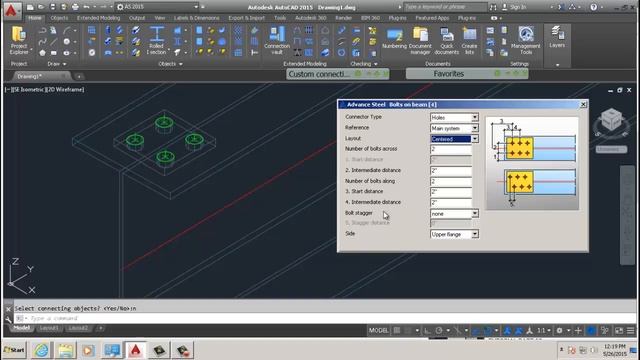This screenshot has height=360, width=640.
Task: Click the Open file icon in quick access toolbar
Action: pos(41,7)
